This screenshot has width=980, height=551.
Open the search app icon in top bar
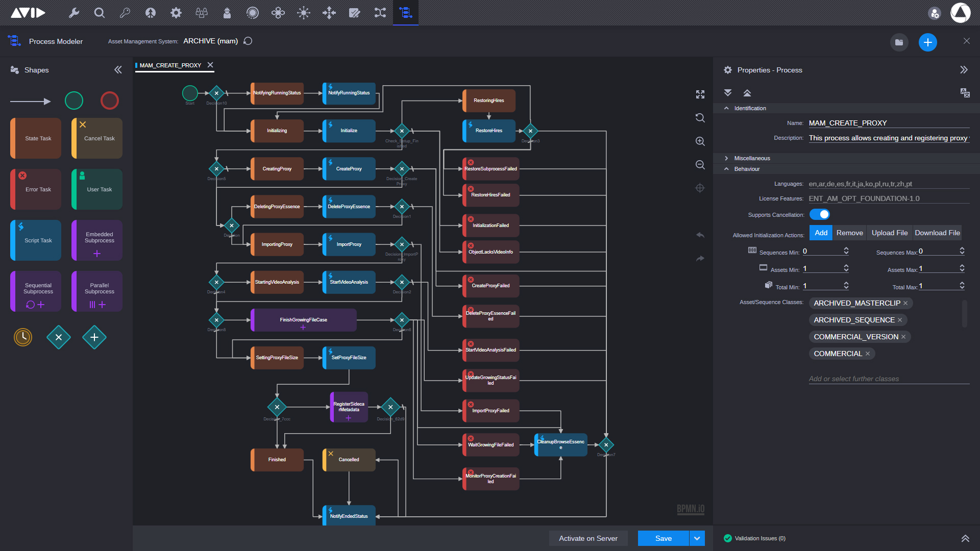coord(100,13)
